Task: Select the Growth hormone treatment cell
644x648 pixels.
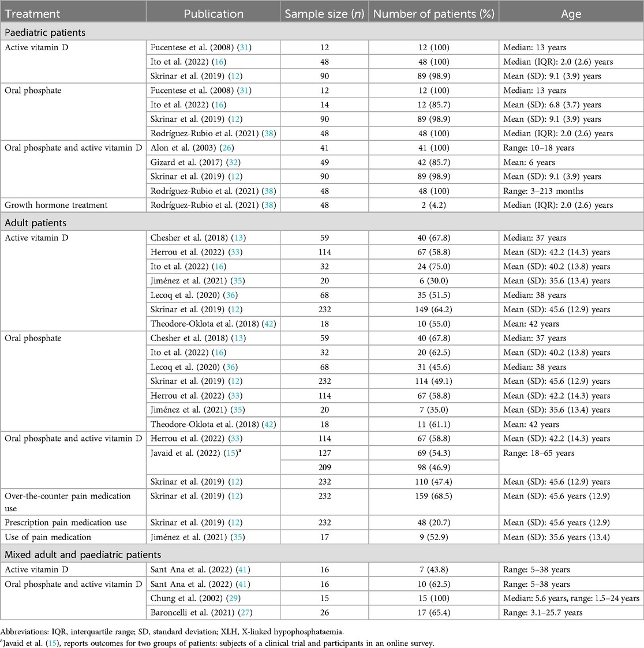Action: pos(73,205)
